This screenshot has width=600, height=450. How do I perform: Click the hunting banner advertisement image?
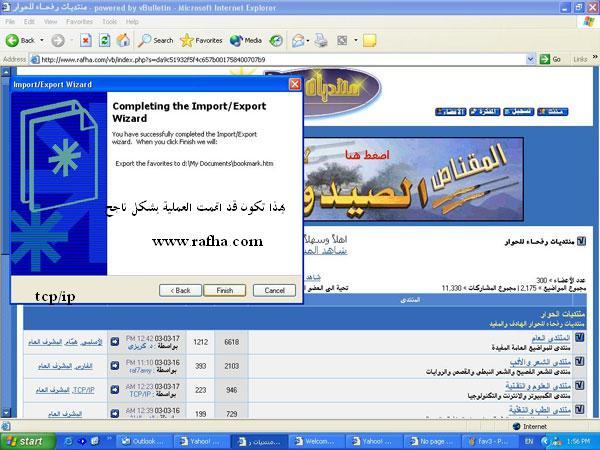pyautogui.click(x=413, y=179)
